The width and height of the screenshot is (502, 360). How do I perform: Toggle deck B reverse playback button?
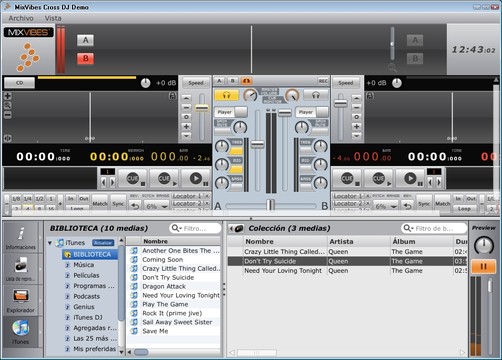coord(407,206)
